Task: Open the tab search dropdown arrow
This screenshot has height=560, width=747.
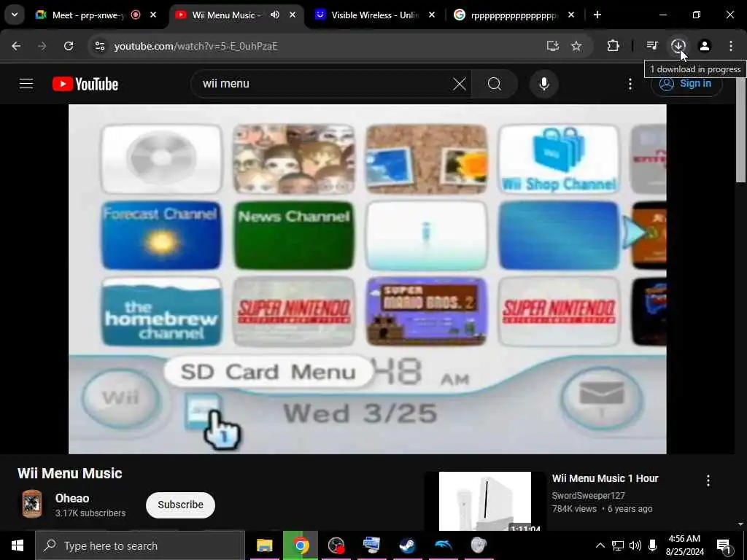Action: 15,15
